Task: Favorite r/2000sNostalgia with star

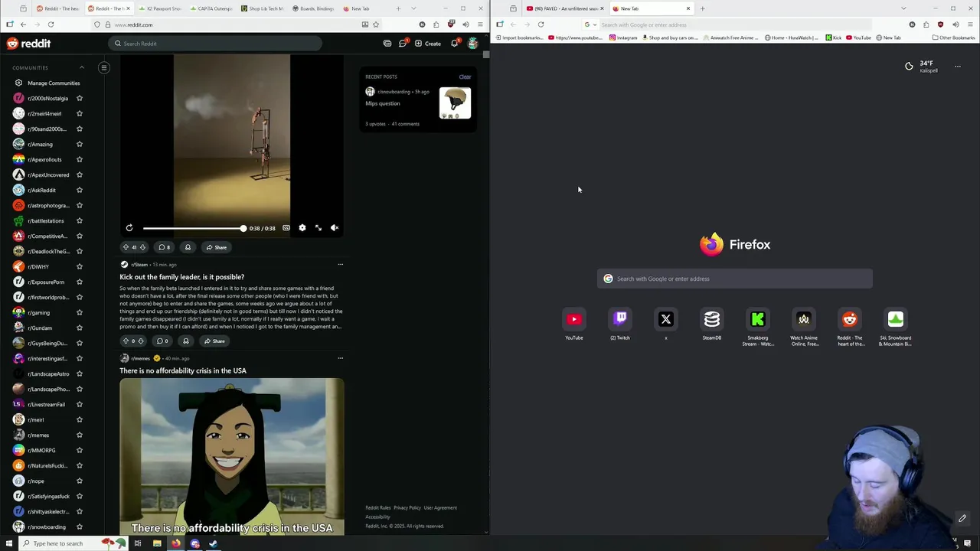Action: 79,98
